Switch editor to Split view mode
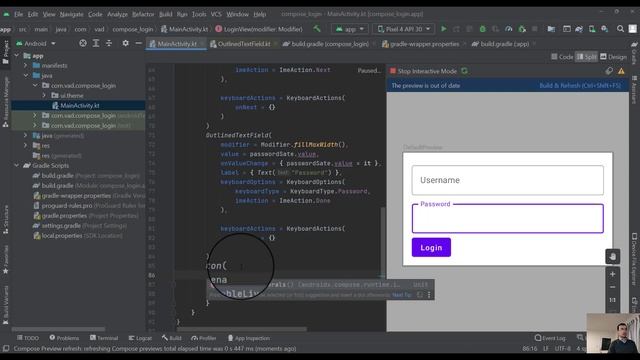Screen dimensions: 640x360 pos(586,57)
